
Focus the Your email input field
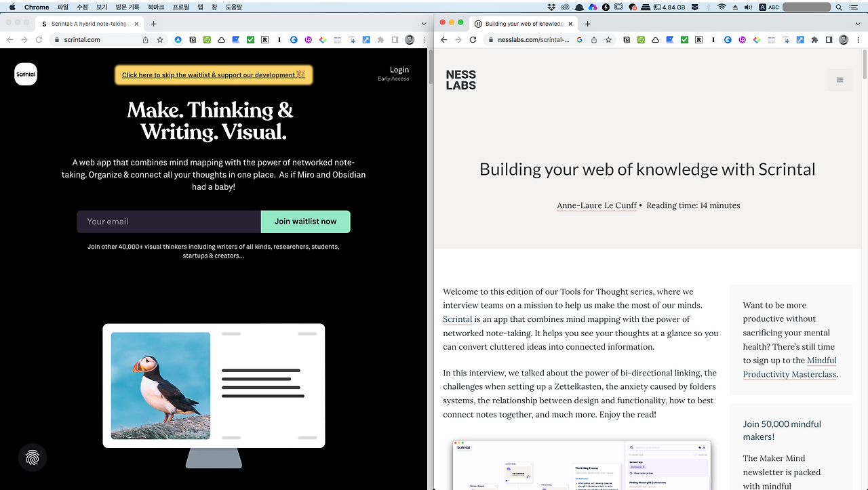(x=169, y=222)
